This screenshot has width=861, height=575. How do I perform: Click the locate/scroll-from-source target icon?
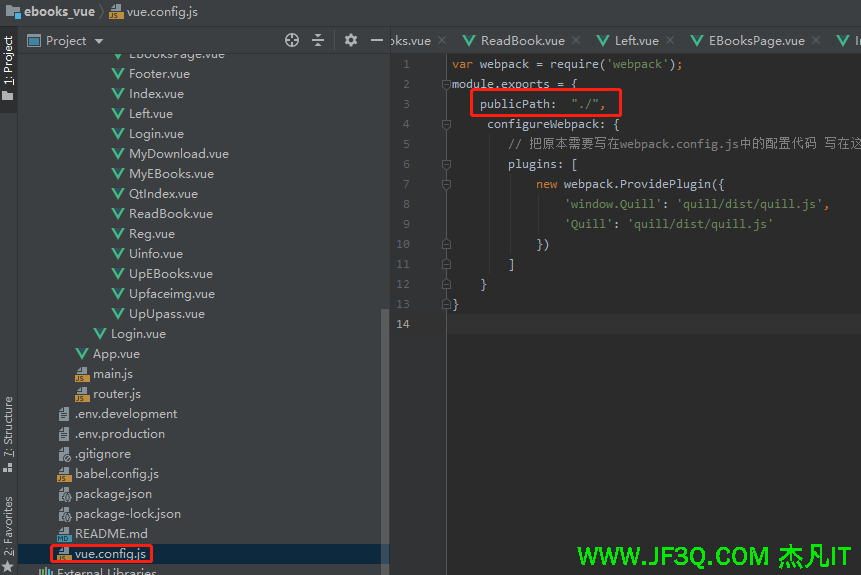tap(292, 40)
